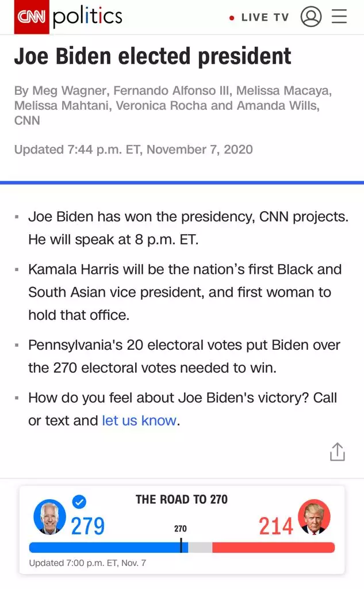This screenshot has height=589, width=364.
Task: Open the LIVE TV link
Action: point(265,17)
